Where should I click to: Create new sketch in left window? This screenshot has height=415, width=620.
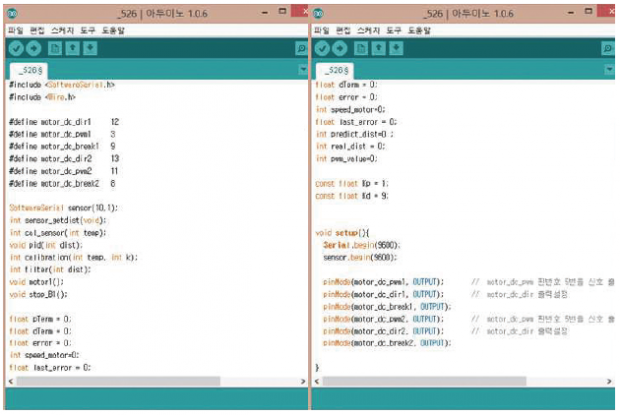(55, 48)
